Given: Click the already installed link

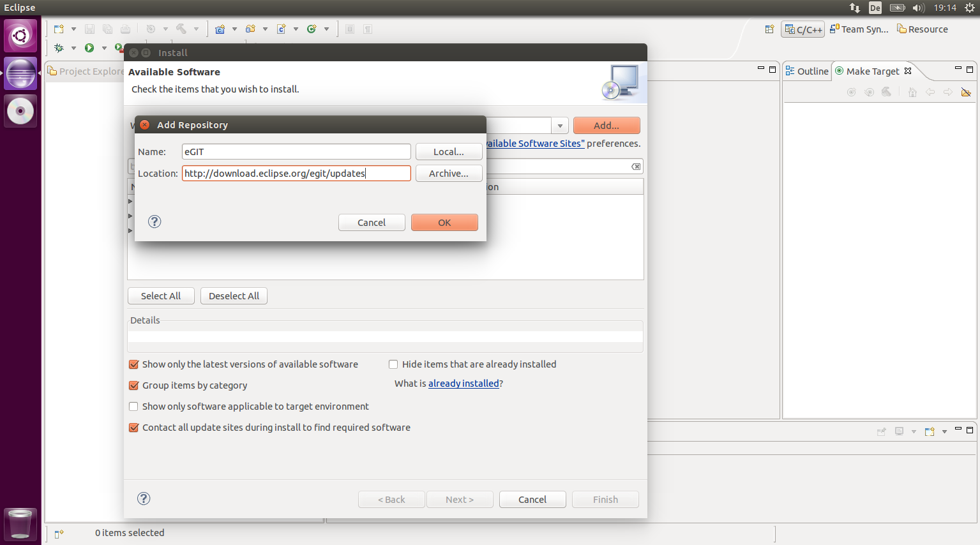Looking at the screenshot, I should (x=464, y=384).
